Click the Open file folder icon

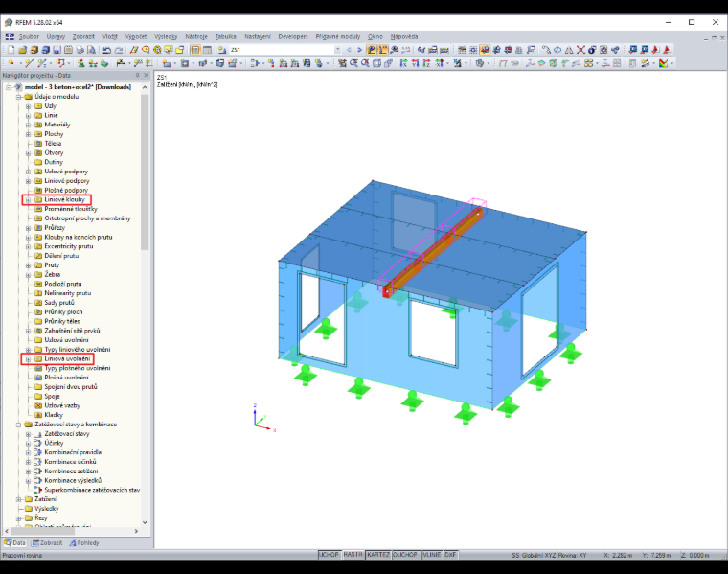point(22,50)
